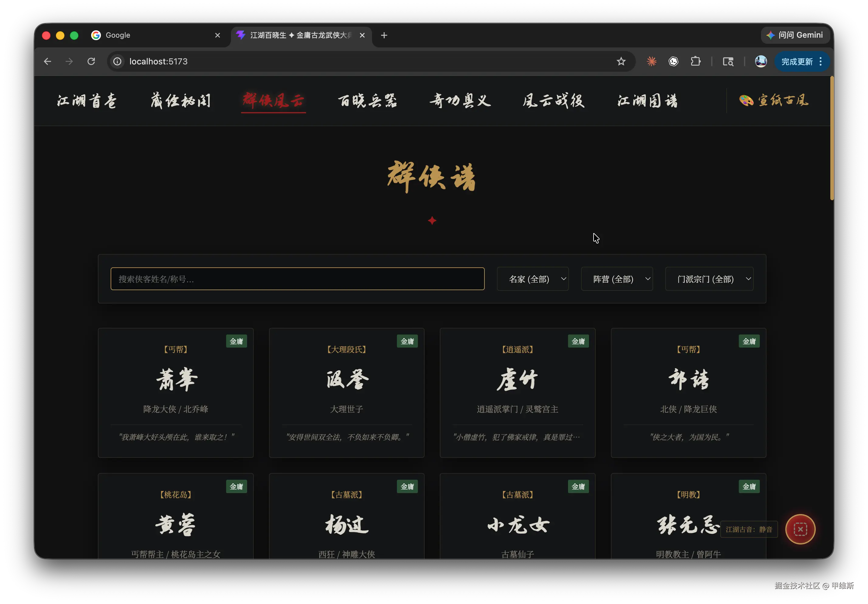The width and height of the screenshot is (868, 604).
Task: Click the title text 大理世子
Action: coord(347,409)
